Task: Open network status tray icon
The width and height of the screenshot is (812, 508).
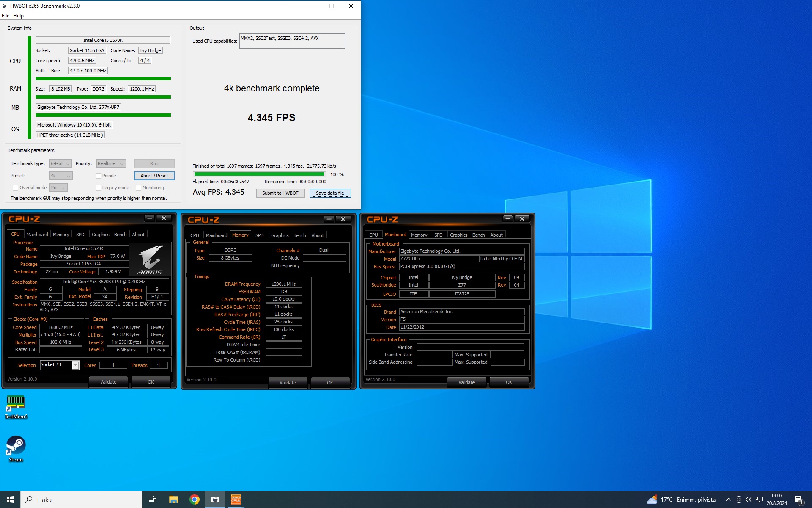Action: pos(759,500)
